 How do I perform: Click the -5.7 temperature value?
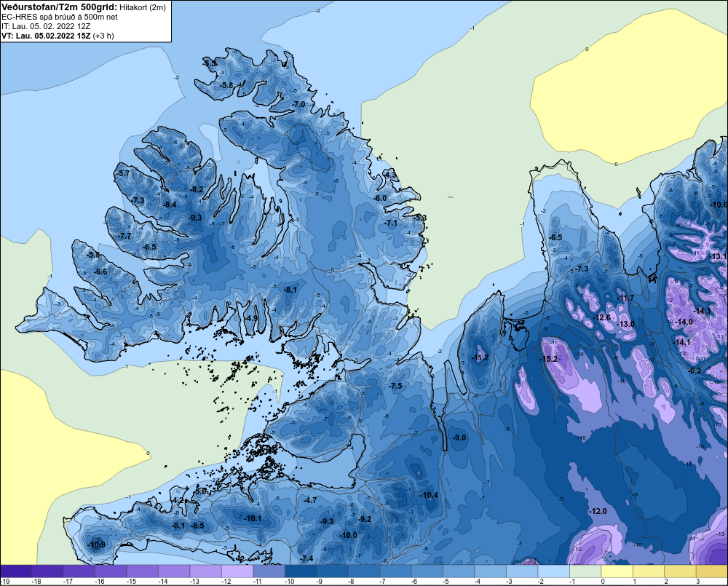[x=123, y=173]
